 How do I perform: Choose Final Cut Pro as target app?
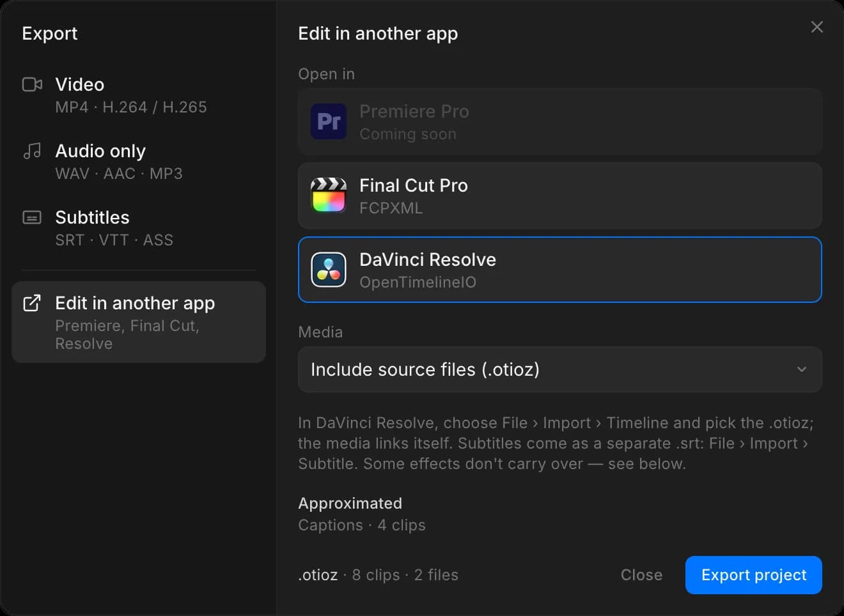(x=560, y=196)
